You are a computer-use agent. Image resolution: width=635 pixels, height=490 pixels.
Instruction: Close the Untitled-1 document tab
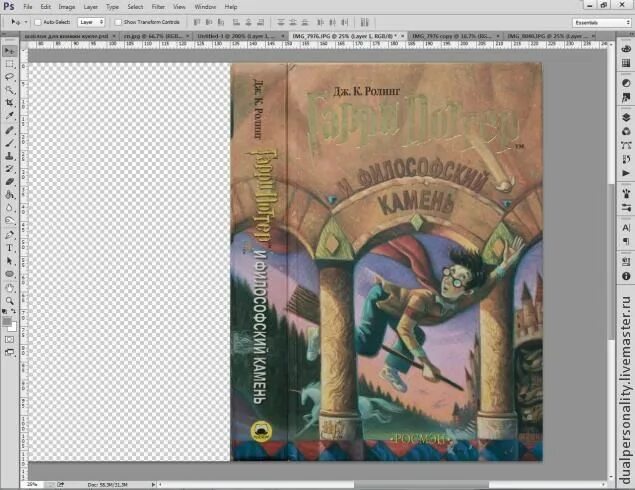pyautogui.click(x=283, y=36)
